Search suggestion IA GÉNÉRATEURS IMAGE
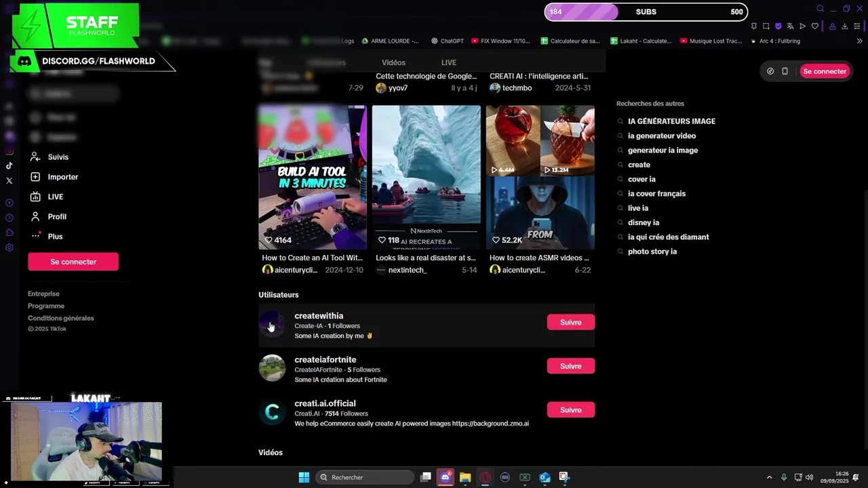 tap(671, 121)
